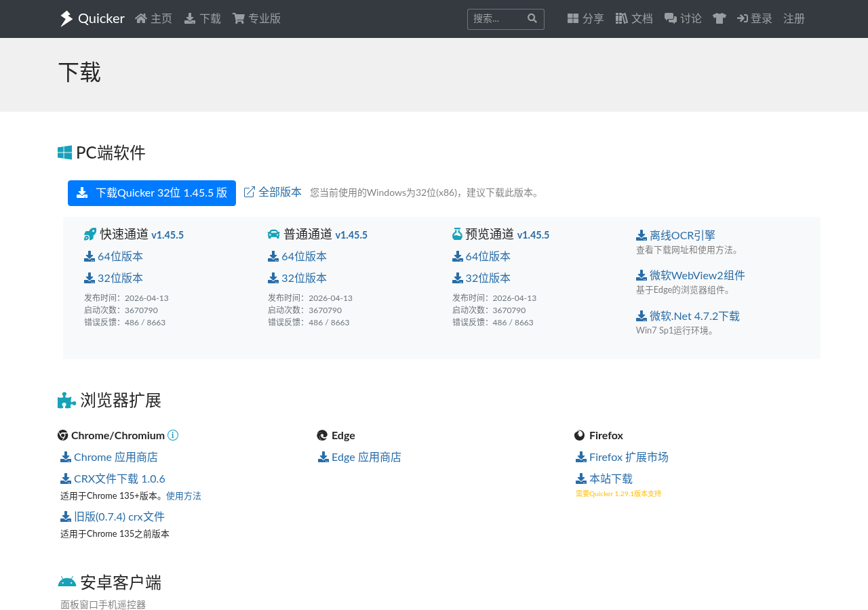Click the puzzle icon beside 浏览器扩展
868x610 pixels.
(66, 401)
